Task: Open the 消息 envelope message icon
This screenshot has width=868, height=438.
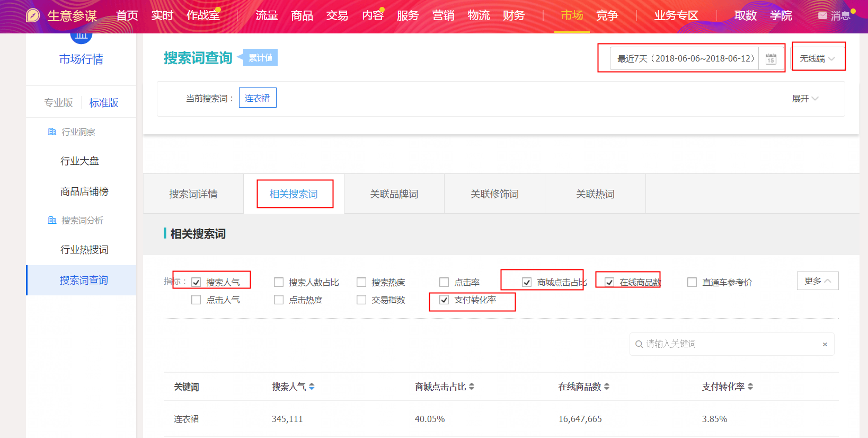Action: pyautogui.click(x=822, y=15)
